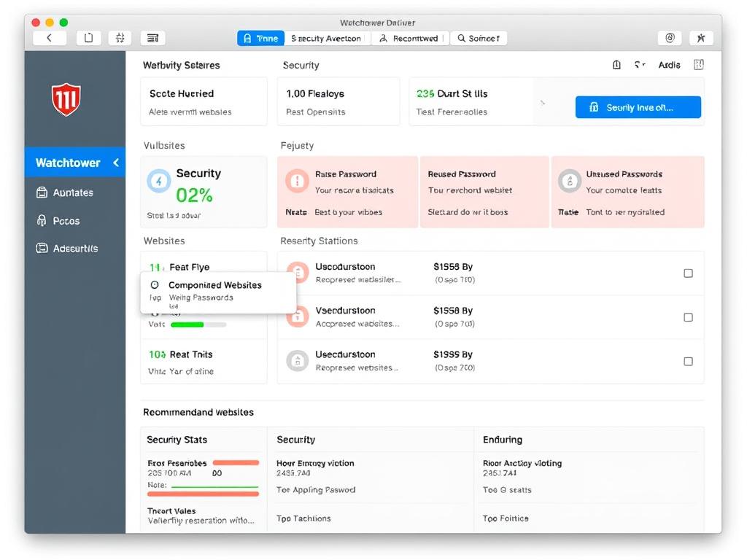
Task: Click the bell icon near Ardis
Action: pos(616,64)
